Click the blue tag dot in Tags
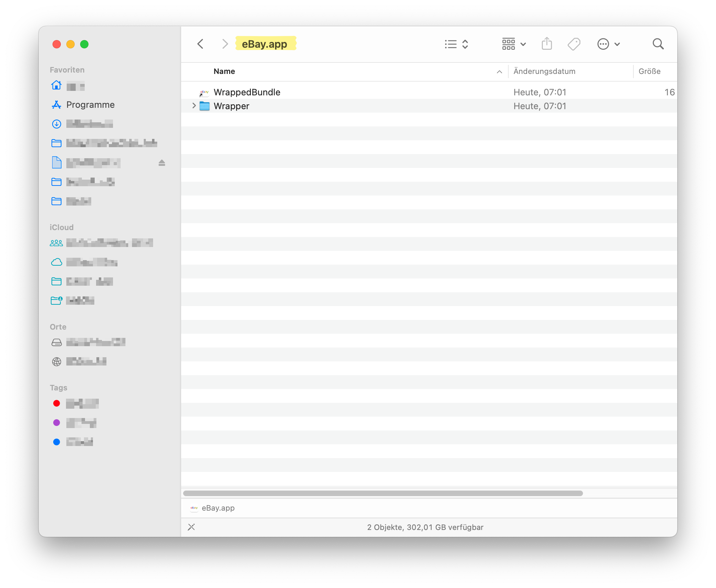Image resolution: width=716 pixels, height=588 pixels. pos(57,442)
